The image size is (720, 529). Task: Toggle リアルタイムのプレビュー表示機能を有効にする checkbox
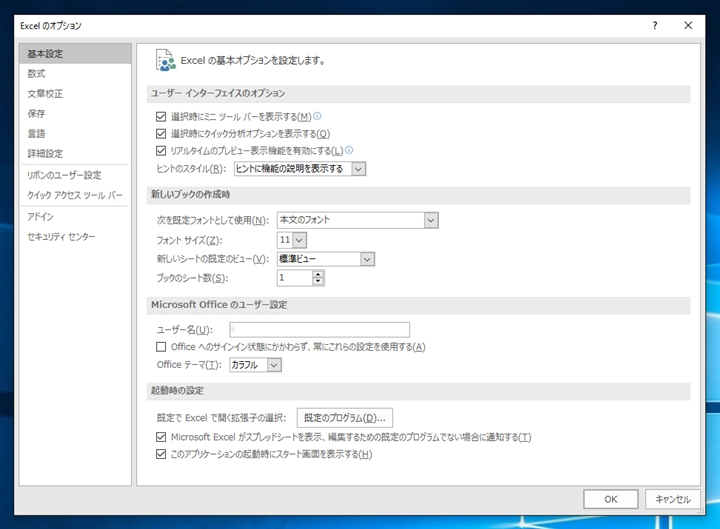[x=161, y=151]
